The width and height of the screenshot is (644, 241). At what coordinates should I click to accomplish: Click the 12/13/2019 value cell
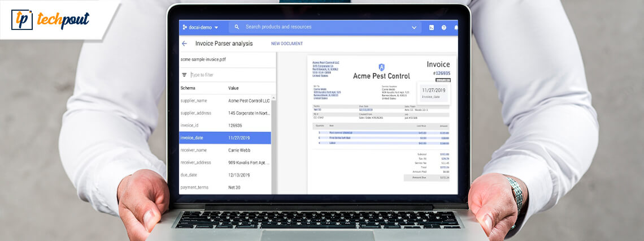click(239, 175)
